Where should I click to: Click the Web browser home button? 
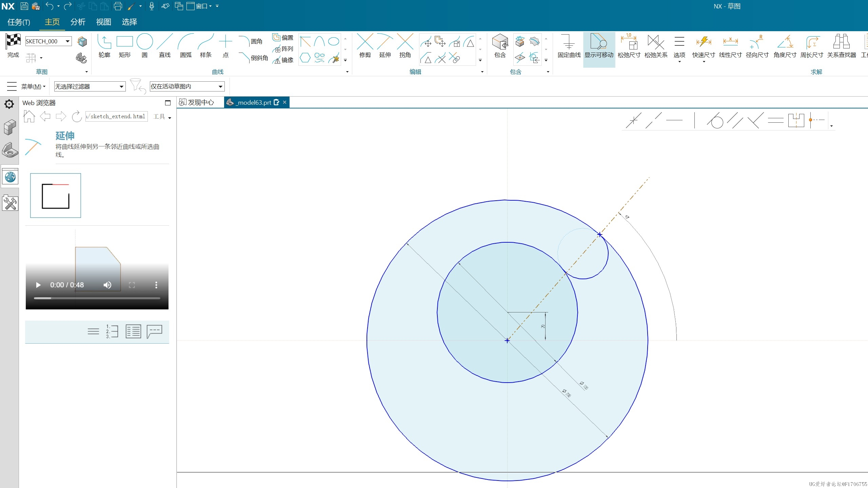click(29, 116)
